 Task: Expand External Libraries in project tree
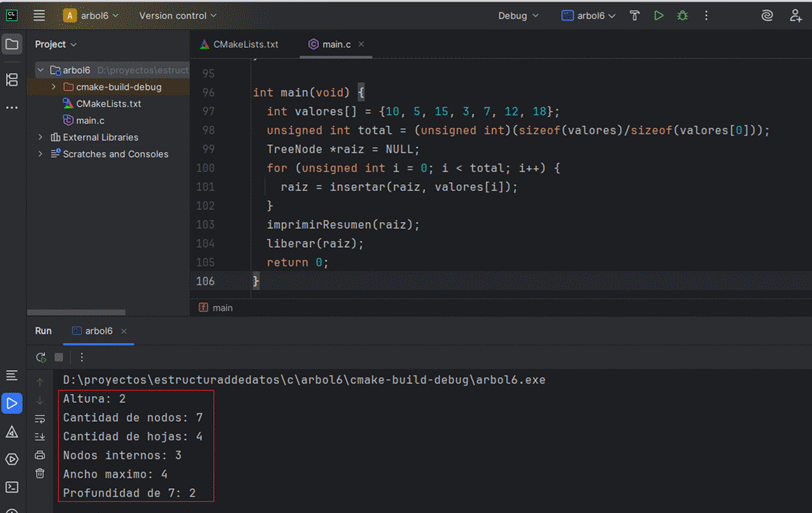point(41,137)
